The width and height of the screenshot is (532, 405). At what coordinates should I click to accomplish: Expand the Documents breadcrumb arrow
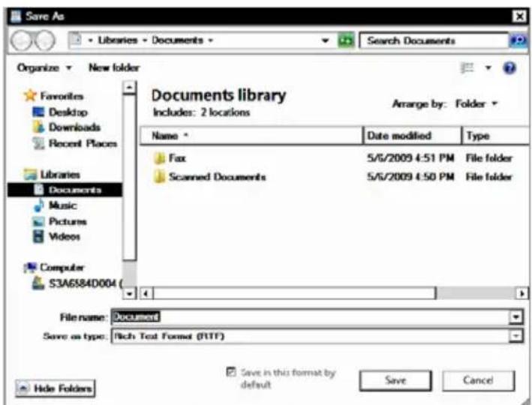pos(211,40)
